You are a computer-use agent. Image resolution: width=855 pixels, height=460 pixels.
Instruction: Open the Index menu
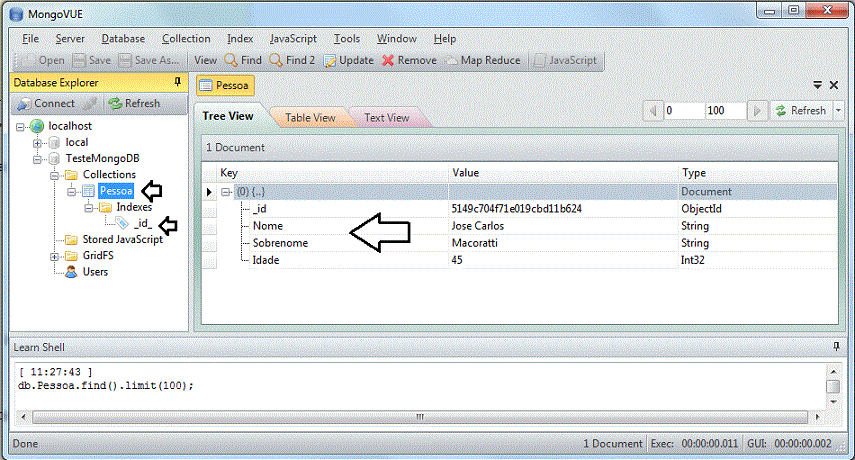240,39
